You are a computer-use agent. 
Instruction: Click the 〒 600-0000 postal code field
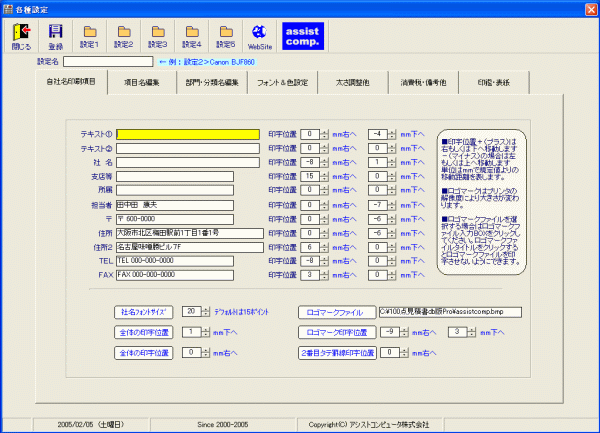pos(175,219)
